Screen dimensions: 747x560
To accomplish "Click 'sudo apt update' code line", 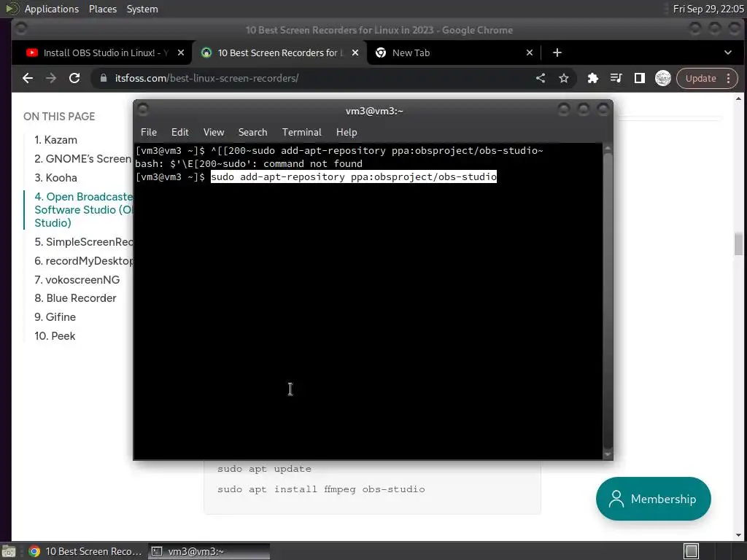I will click(x=264, y=469).
